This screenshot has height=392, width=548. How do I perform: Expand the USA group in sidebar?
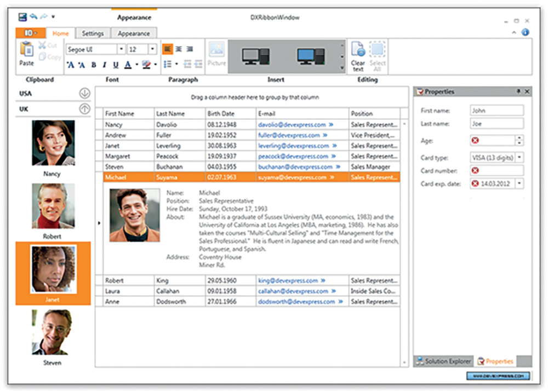pos(84,94)
